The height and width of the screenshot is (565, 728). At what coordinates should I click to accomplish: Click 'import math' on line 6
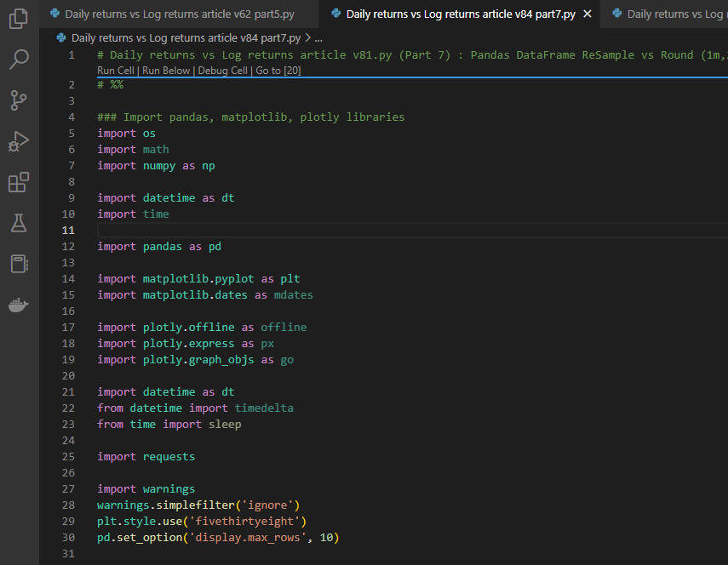(133, 150)
